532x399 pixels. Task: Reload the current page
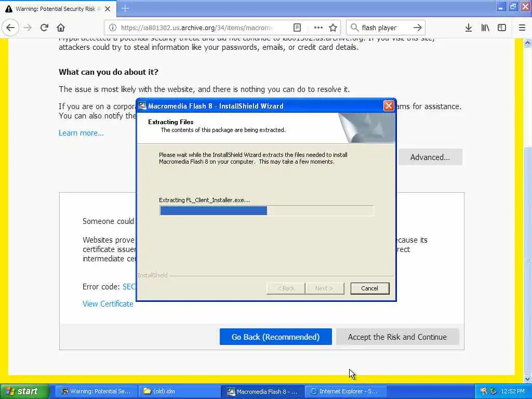pyautogui.click(x=44, y=28)
